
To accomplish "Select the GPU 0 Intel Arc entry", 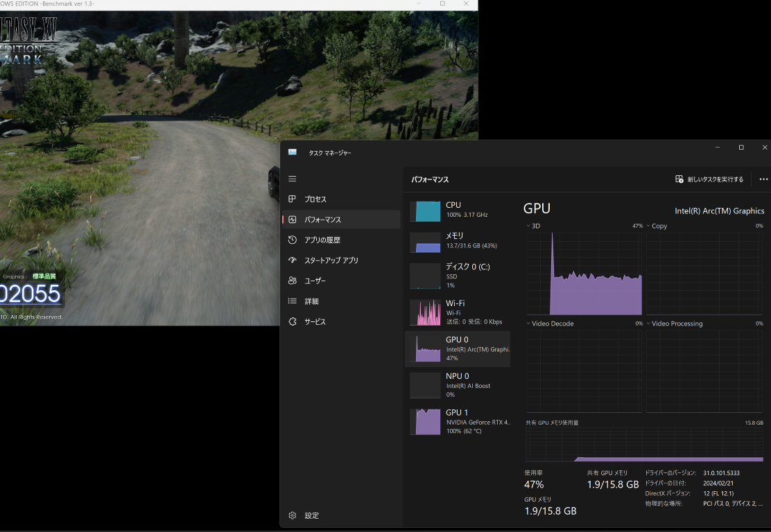I will point(458,348).
